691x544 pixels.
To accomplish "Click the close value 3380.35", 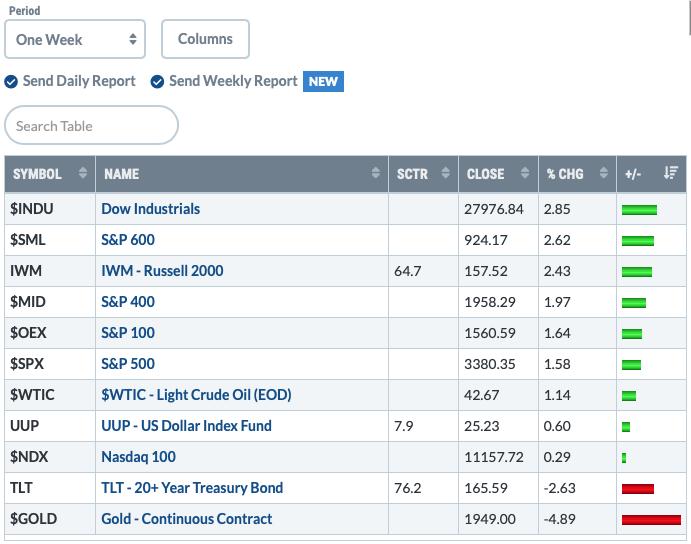I will [x=490, y=364].
